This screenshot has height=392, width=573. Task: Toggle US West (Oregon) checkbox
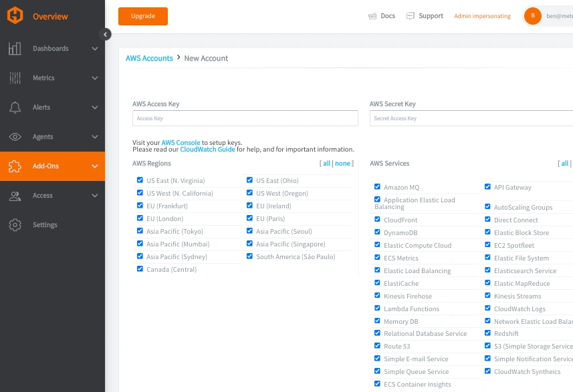(x=249, y=193)
